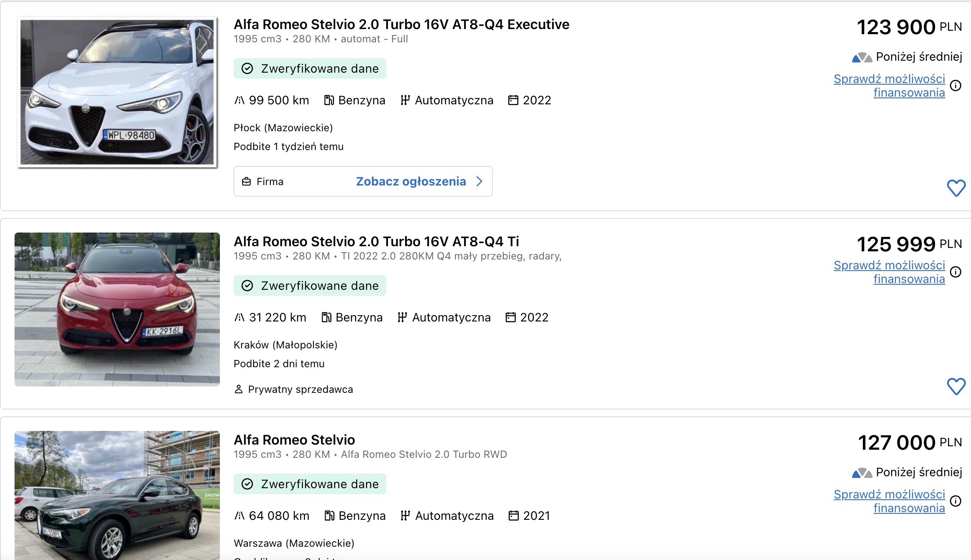Click Zweryfikowane dane badge on Ti listing
This screenshot has height=560, width=971.
(310, 286)
